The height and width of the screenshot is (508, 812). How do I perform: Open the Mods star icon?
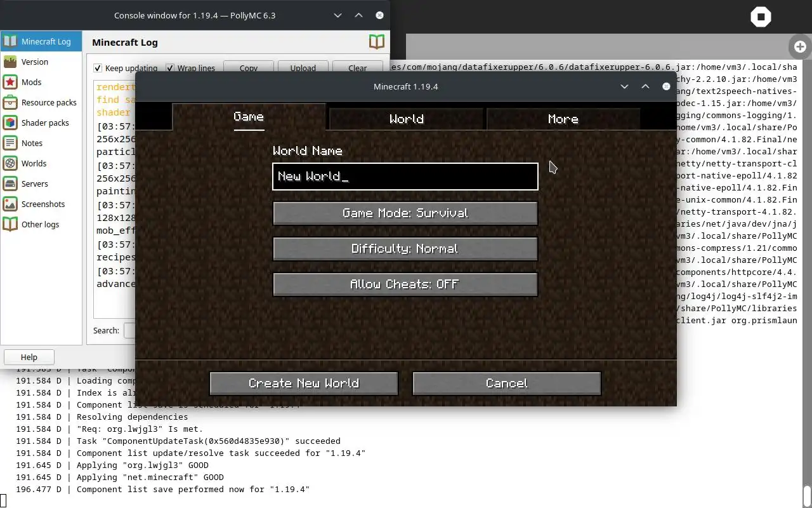pos(10,82)
